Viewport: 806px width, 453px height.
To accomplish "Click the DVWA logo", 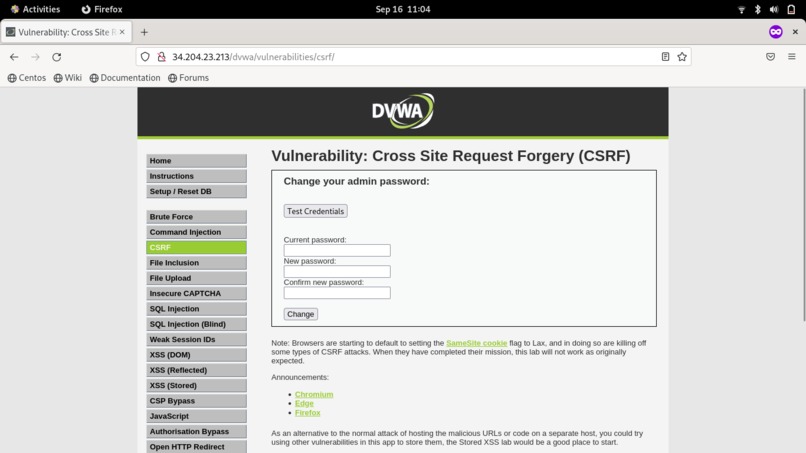I will coord(403,111).
